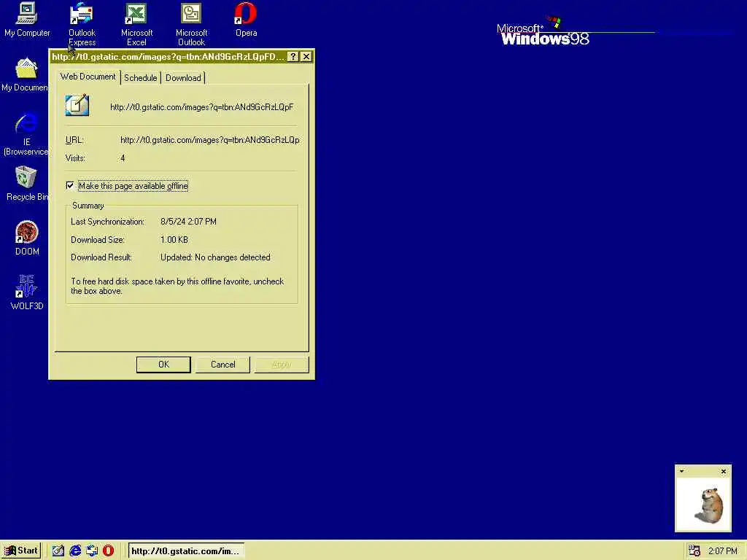Image resolution: width=747 pixels, height=560 pixels.
Task: Click the page title beside document icon
Action: 202,107
